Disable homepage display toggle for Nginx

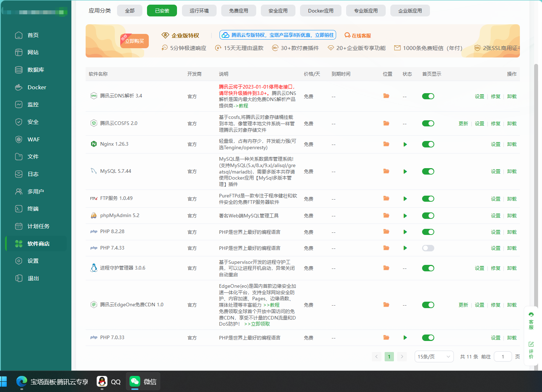click(428, 144)
